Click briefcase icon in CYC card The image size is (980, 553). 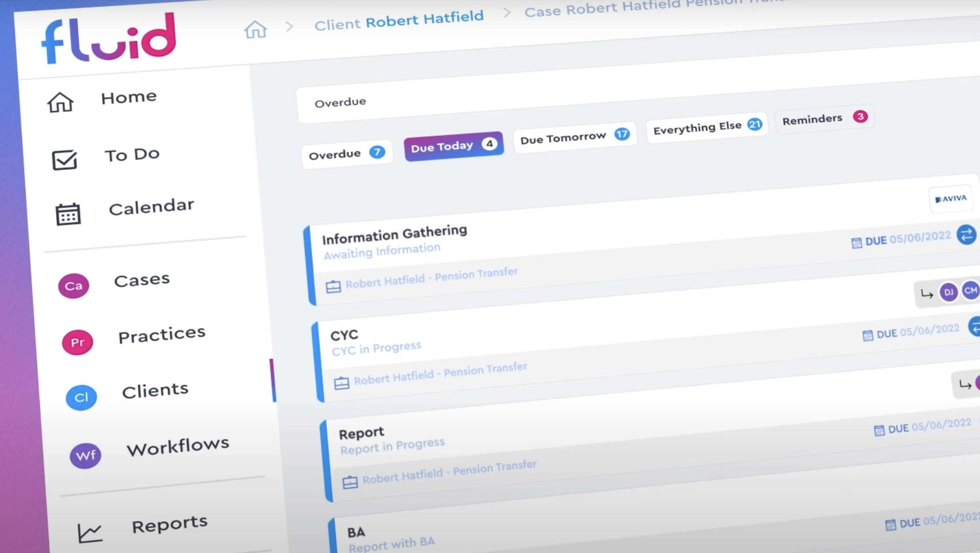(341, 383)
